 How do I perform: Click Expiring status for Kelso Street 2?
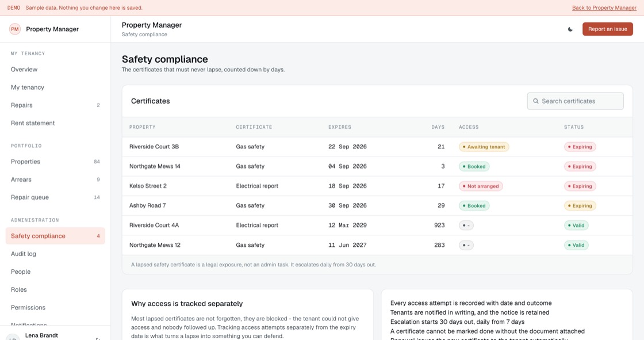pos(580,186)
